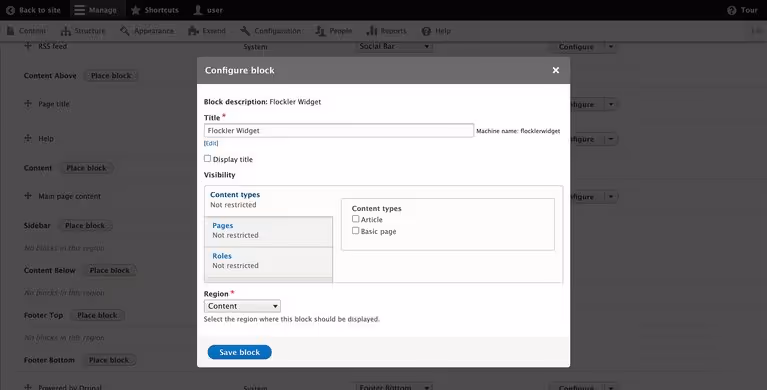Click Configure button for RSS feed row

(576, 47)
